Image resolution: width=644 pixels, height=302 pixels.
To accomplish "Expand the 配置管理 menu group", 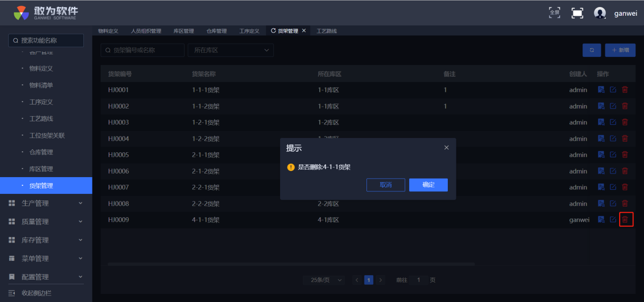I will tap(46, 277).
